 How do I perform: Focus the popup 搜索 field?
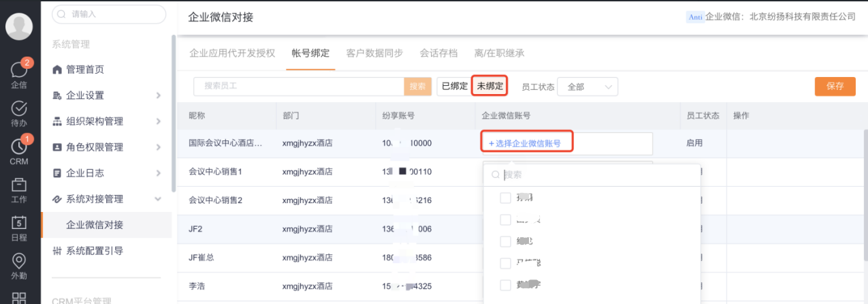pos(592,174)
